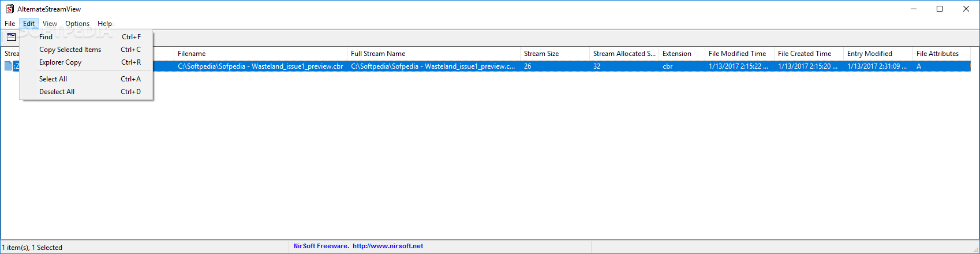Sort by the Filename column header
Screen dimensions: 980x254
[260, 54]
